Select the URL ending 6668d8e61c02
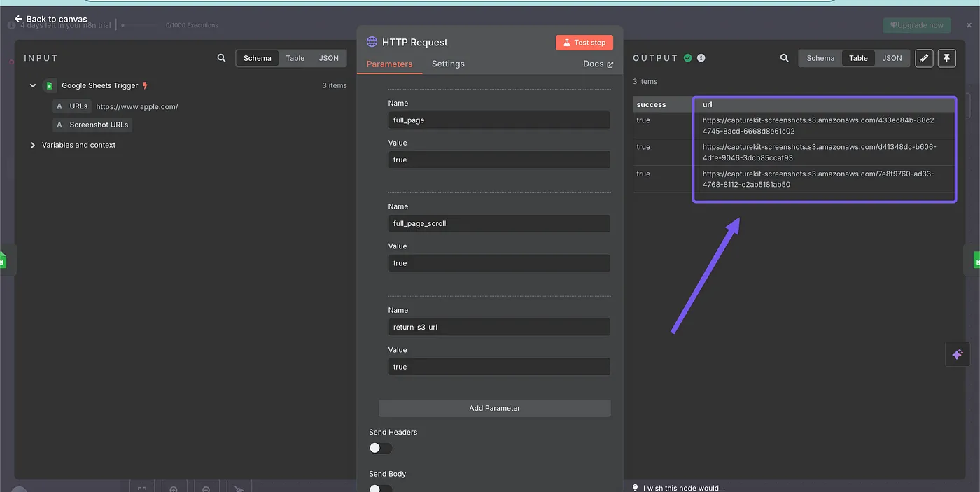 coord(820,125)
